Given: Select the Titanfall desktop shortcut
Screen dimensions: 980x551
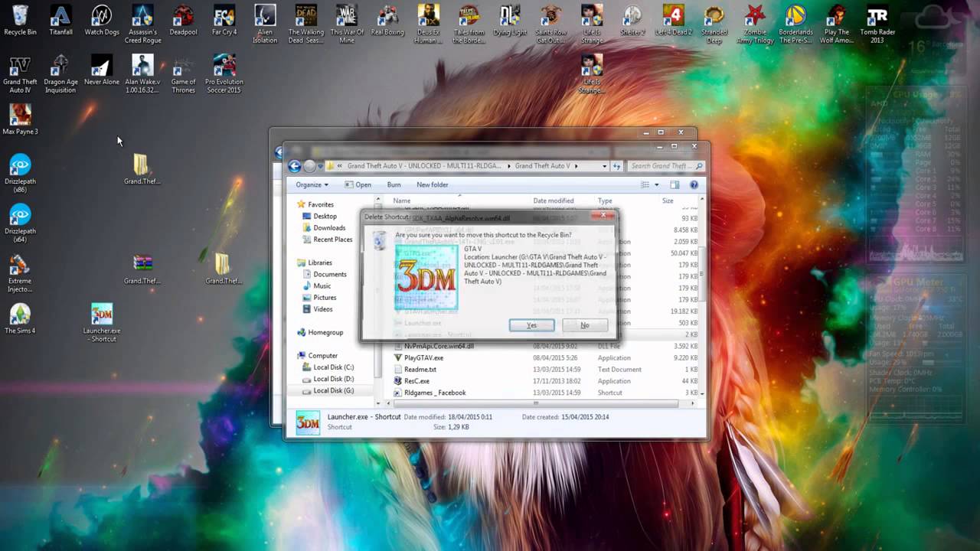Looking at the screenshot, I should [x=60, y=21].
